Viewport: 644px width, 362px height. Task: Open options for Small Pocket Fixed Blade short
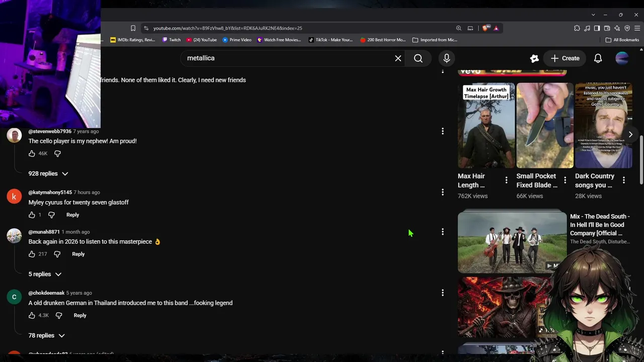[565, 180]
